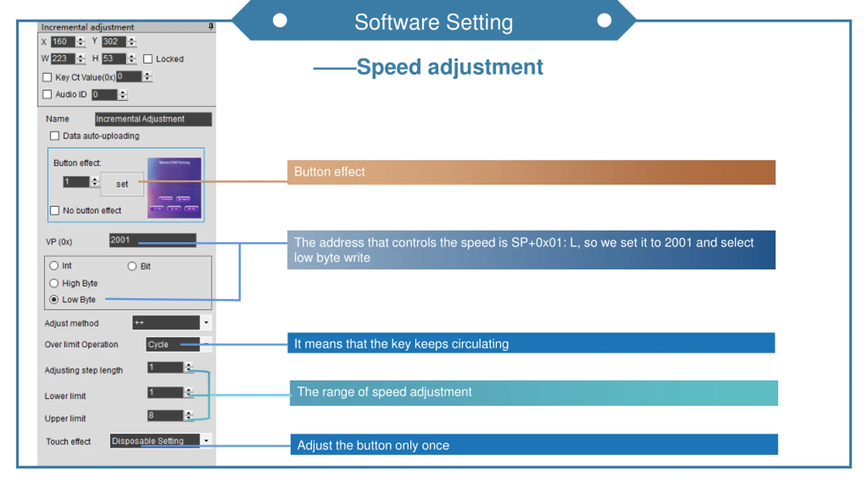Click the Incremental adjustment panel title

tap(87, 27)
